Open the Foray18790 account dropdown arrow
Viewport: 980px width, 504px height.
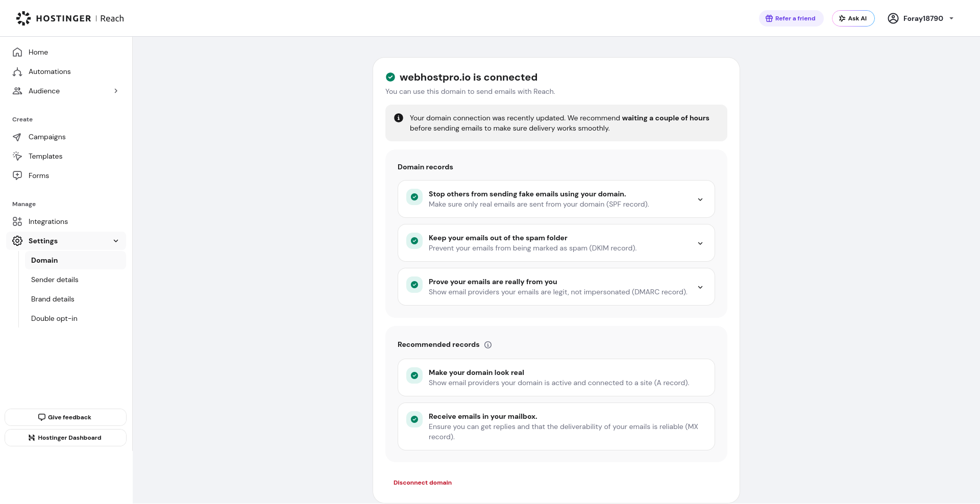[951, 18]
